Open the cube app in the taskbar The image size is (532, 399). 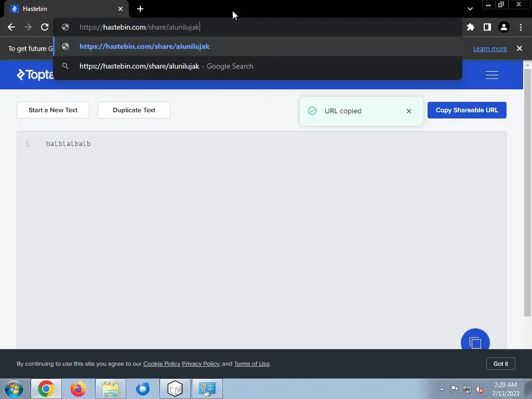175,389
